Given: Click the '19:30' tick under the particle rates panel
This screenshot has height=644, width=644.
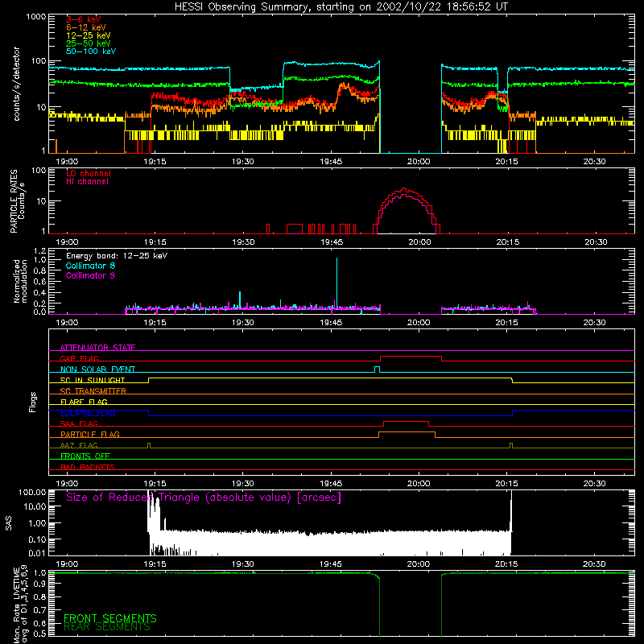Looking at the screenshot, I should 243,242.
